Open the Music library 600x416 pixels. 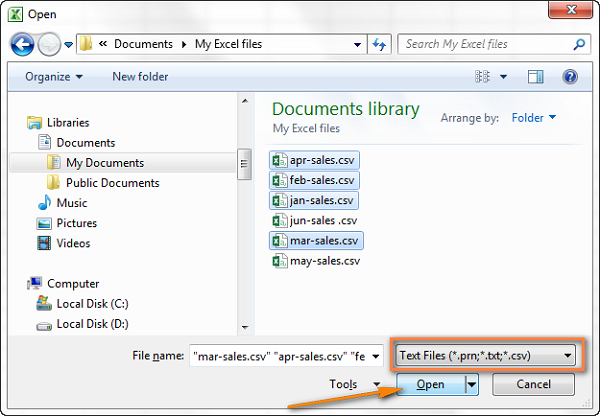pyautogui.click(x=62, y=203)
